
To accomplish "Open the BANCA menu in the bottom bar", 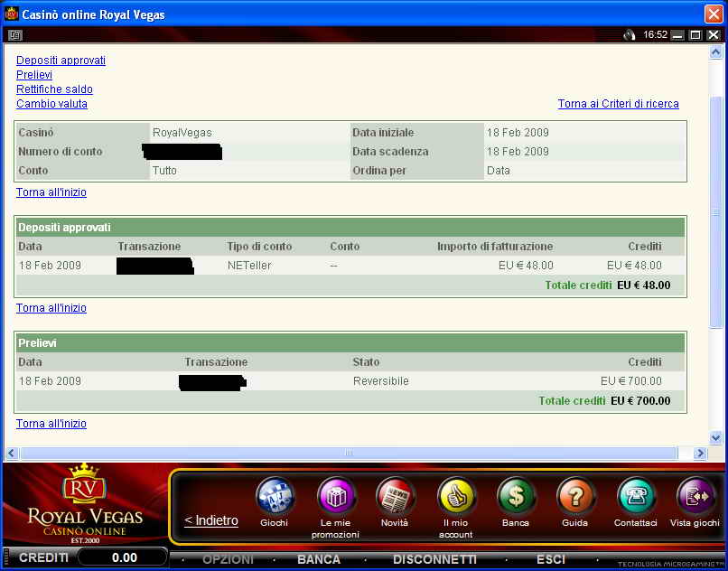I will click(319, 559).
